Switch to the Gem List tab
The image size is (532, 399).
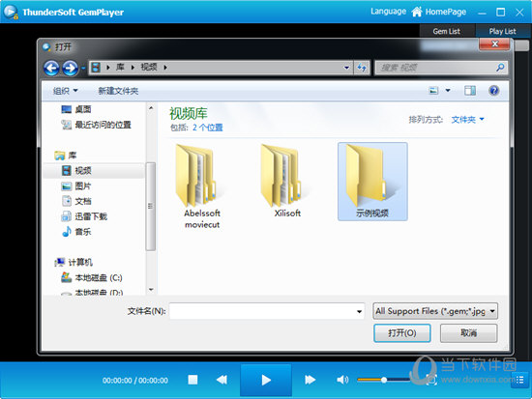point(447,31)
